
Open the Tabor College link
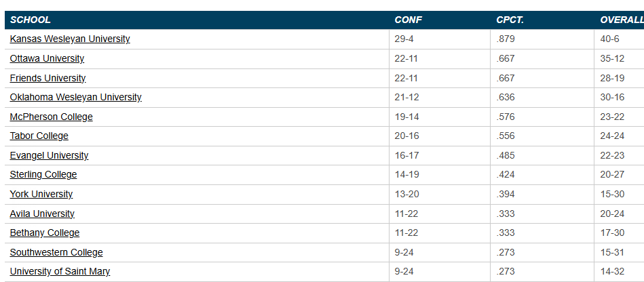(x=39, y=136)
